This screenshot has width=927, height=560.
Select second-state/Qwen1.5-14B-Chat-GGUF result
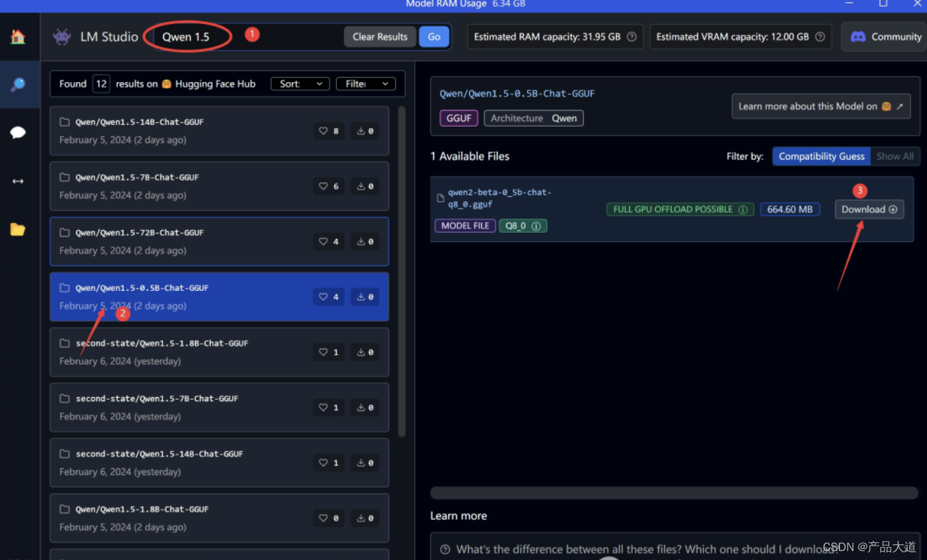click(x=219, y=463)
